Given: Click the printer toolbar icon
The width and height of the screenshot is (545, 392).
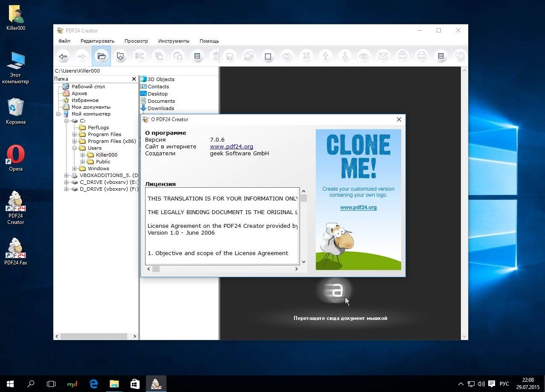Looking at the screenshot, I should tap(422, 56).
